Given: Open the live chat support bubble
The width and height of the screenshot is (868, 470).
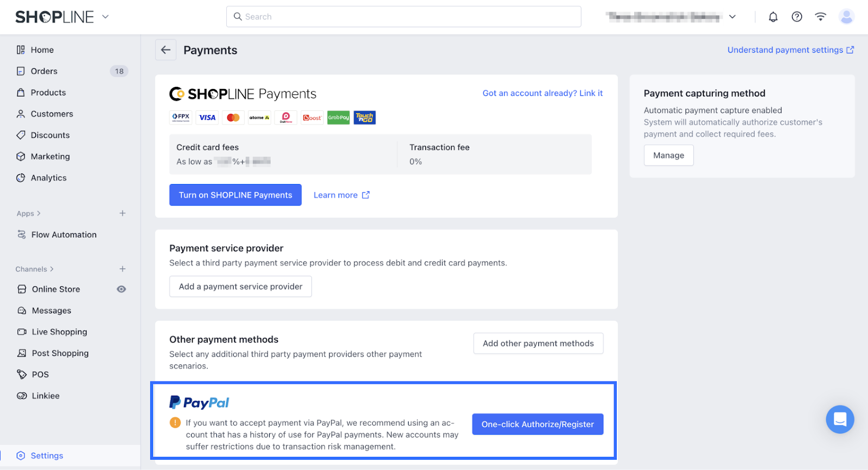Looking at the screenshot, I should (840, 420).
